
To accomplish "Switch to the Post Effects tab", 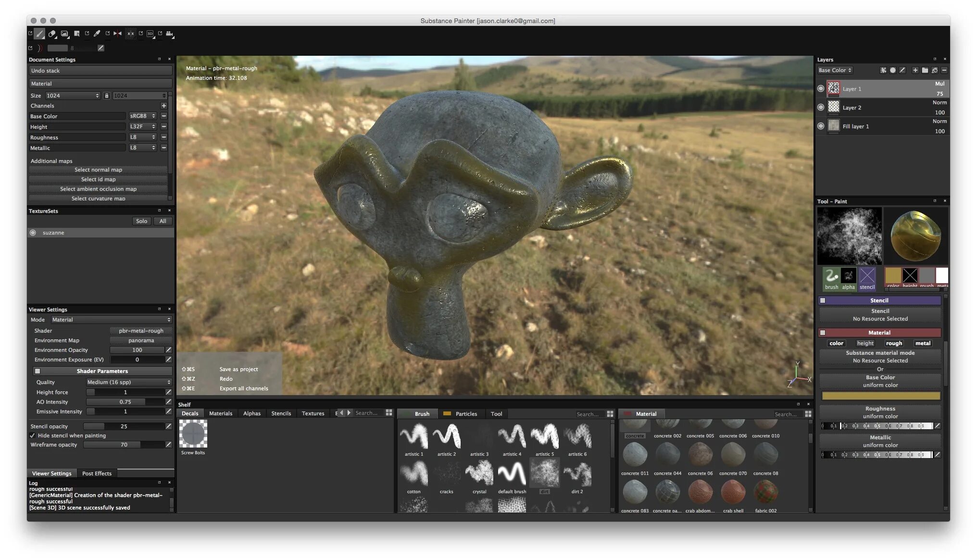I will (97, 473).
